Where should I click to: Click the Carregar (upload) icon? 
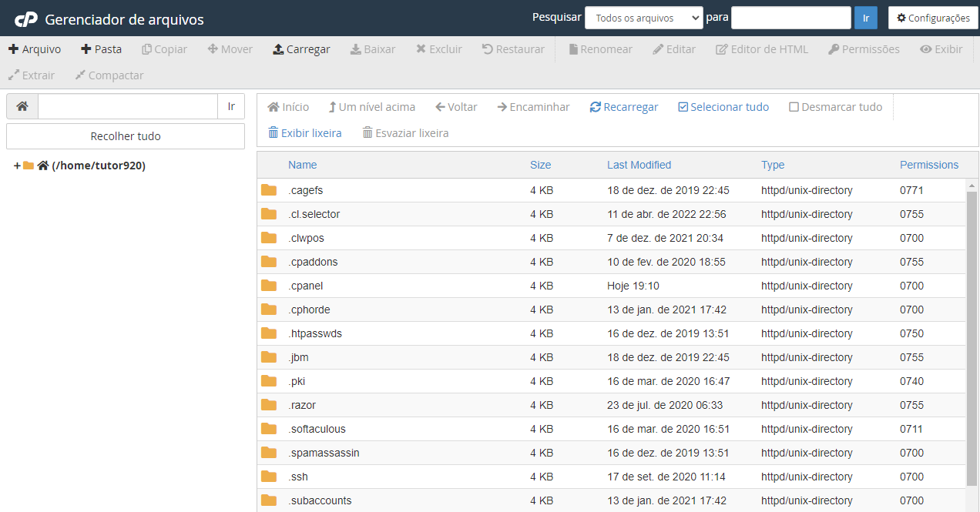[x=277, y=49]
